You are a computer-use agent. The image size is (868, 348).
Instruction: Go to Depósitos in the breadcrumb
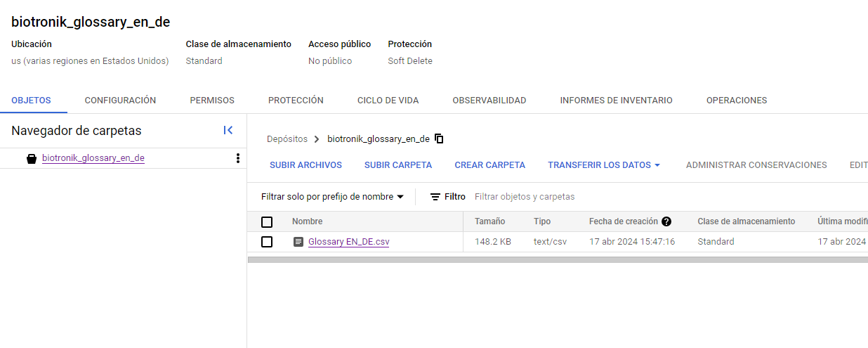click(x=287, y=139)
